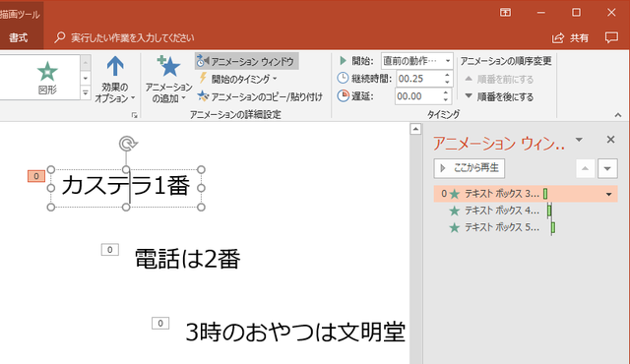Open the comments speech bubble icon

[611, 37]
